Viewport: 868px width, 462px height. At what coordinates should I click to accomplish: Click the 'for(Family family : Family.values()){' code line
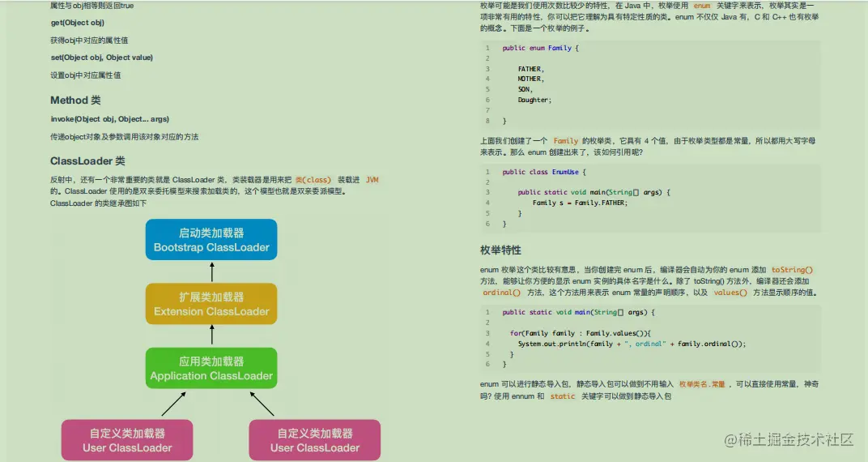(x=581, y=333)
